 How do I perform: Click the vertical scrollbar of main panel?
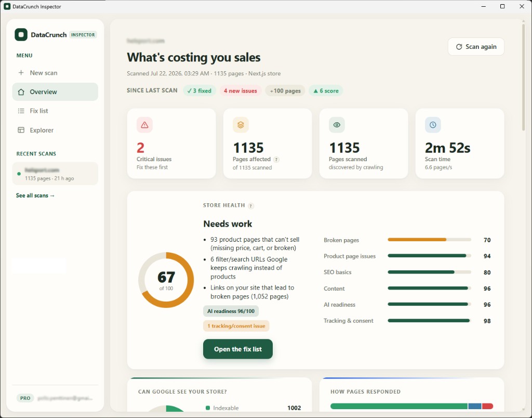pos(524,77)
